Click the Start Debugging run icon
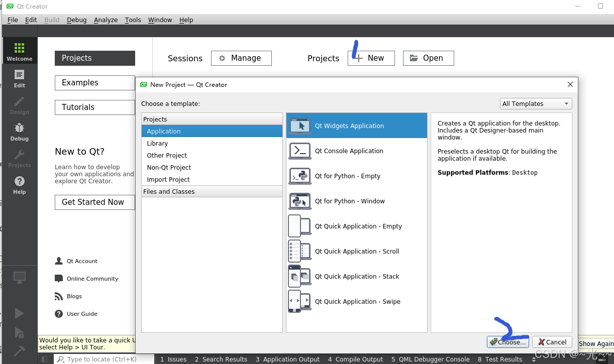Viewport: 614px width, 364px height. (19, 332)
